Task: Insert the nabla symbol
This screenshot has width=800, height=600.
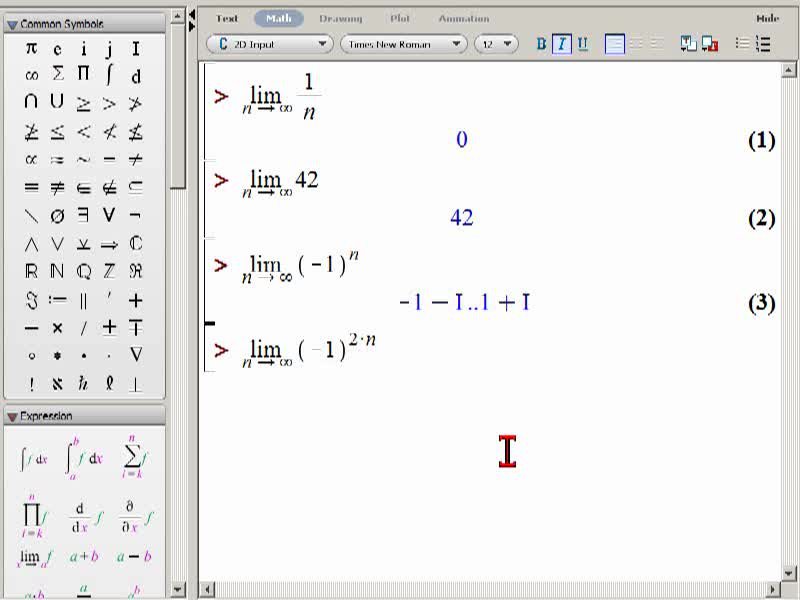Action: click(x=136, y=355)
